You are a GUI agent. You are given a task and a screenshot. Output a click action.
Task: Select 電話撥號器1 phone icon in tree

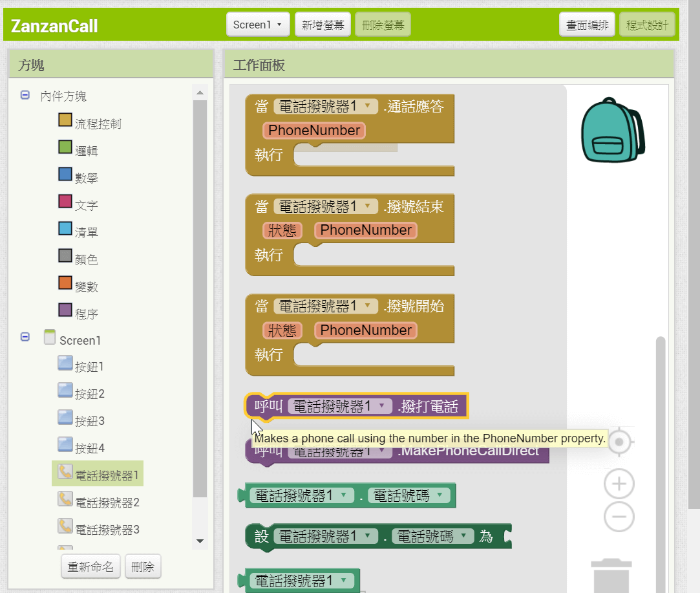[x=65, y=472]
